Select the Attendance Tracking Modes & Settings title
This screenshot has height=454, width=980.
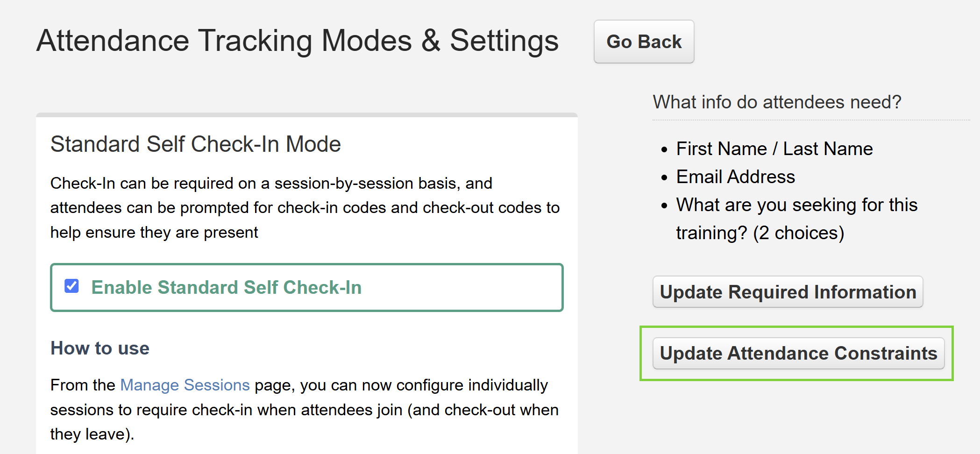(x=298, y=41)
